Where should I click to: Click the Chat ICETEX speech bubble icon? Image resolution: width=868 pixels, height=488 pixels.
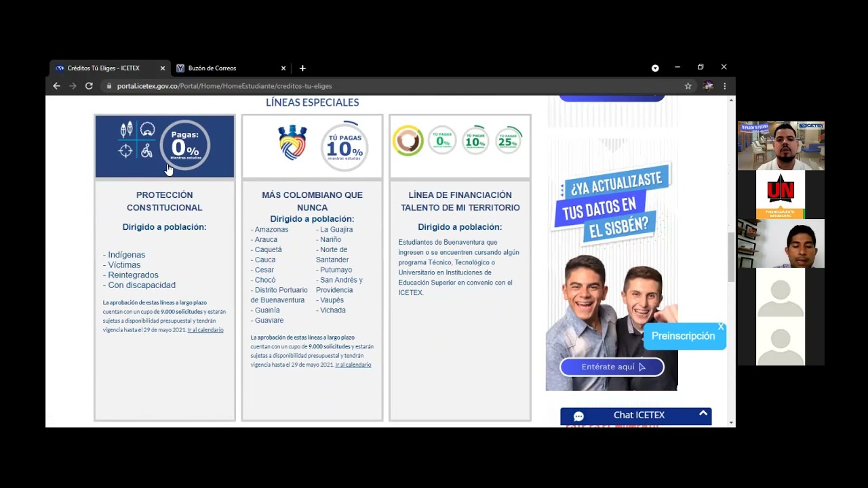578,416
